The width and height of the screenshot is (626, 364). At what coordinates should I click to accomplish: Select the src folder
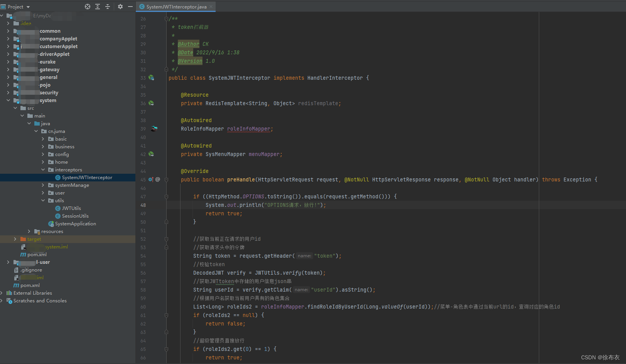[30, 108]
